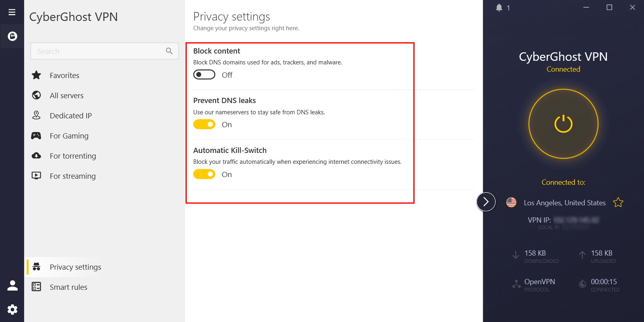The width and height of the screenshot is (644, 322).
Task: Click the OpenVPN protocol label
Action: click(540, 282)
